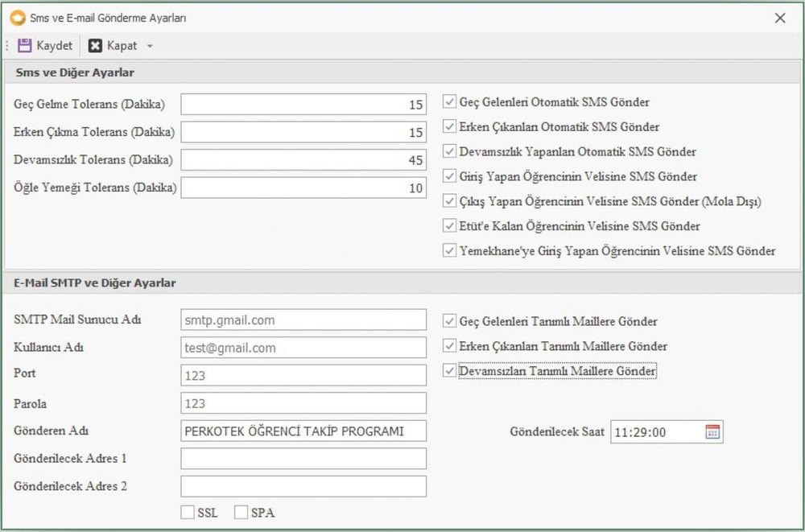This screenshot has height=532, width=805.
Task: Click the SMTP Mail Sunucu Adı field
Action: tap(303, 320)
